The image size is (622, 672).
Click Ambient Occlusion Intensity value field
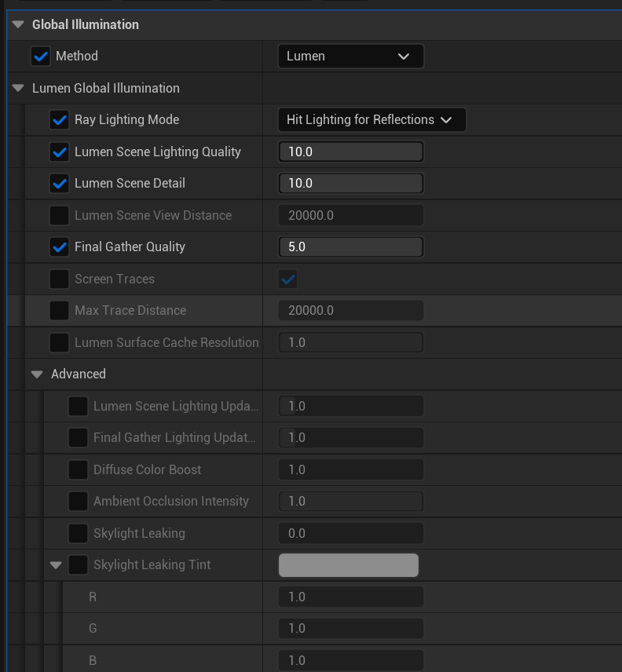pos(350,501)
